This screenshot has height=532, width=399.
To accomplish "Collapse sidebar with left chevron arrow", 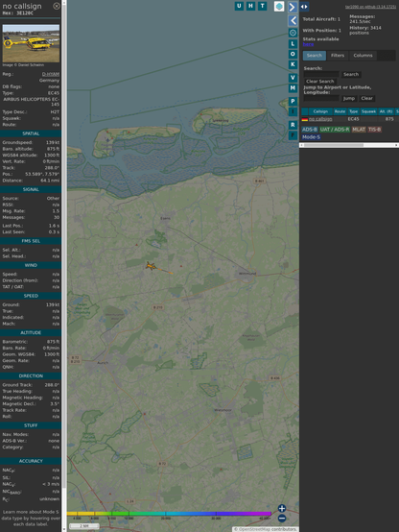I will 293,21.
